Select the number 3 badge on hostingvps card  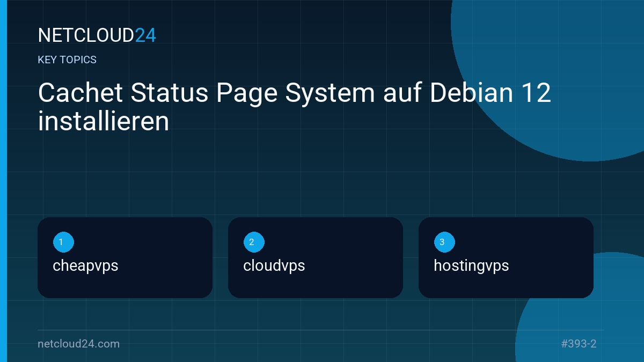click(444, 242)
